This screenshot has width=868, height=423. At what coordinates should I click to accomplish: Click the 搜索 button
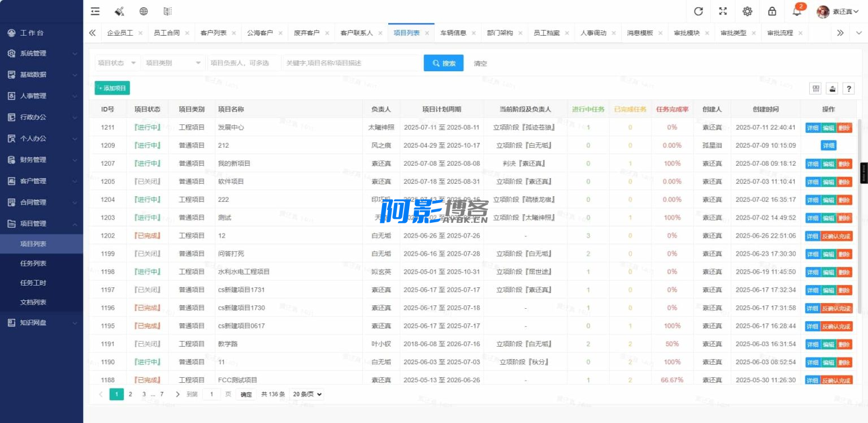(444, 63)
